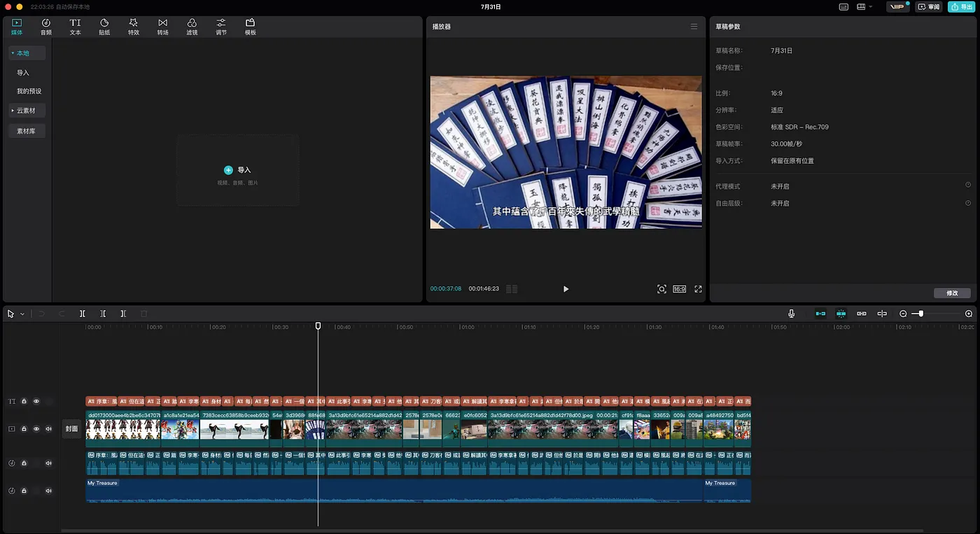Open the 素材库 media library
The height and width of the screenshot is (534, 980).
pyautogui.click(x=27, y=131)
